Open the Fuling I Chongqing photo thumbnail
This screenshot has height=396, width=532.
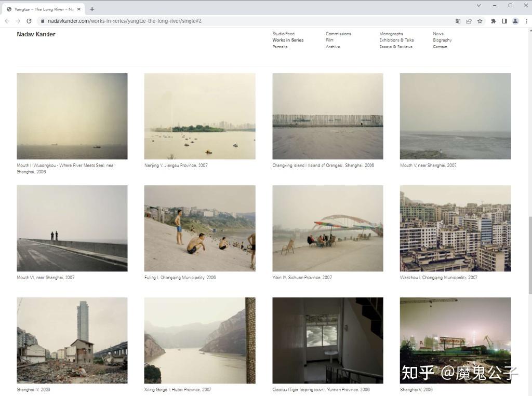[200, 228]
